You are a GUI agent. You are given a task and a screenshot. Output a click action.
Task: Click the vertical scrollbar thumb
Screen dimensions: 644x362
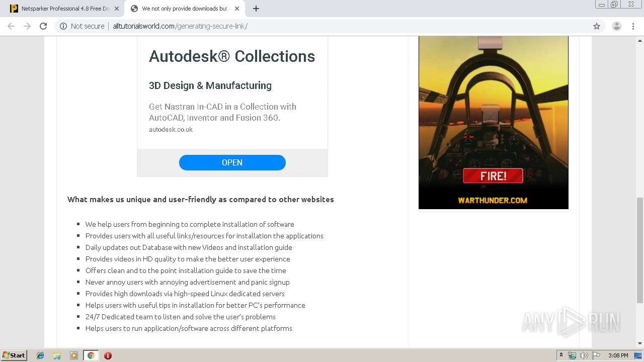point(640,250)
